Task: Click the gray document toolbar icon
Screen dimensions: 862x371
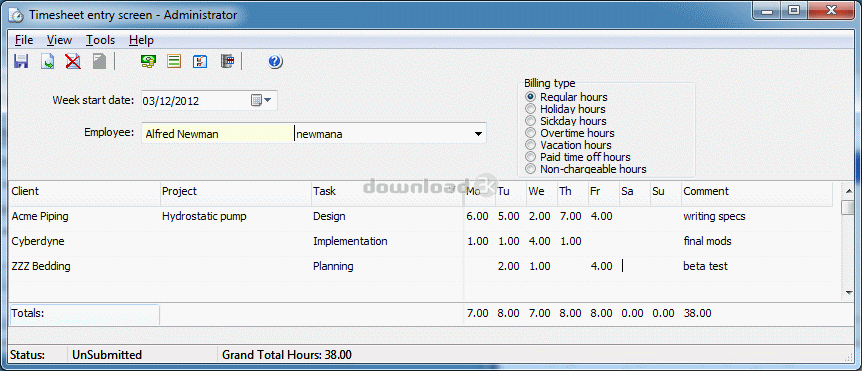Action: tap(99, 61)
